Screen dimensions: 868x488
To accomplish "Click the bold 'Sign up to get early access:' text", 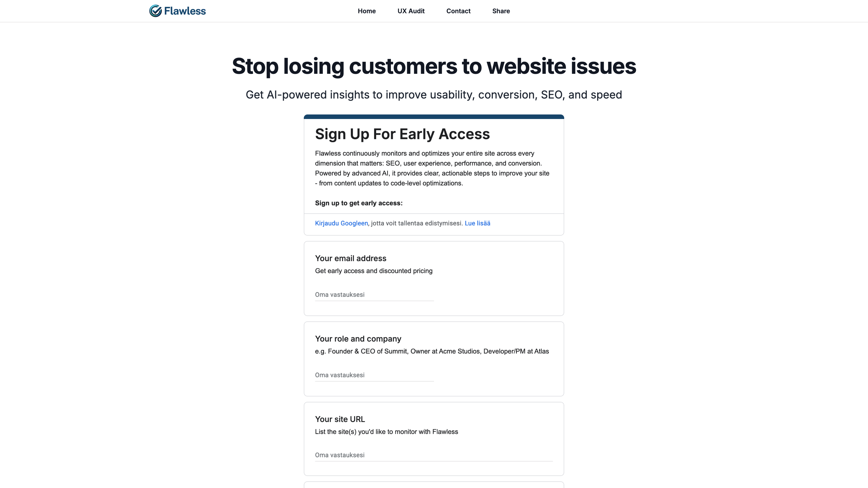I will click(359, 203).
